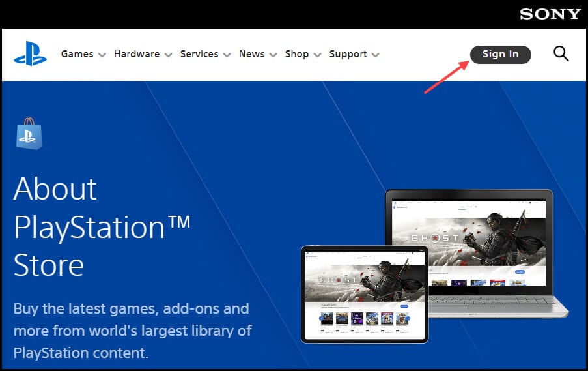Open the Services menu
588x371 pixels.
199,54
